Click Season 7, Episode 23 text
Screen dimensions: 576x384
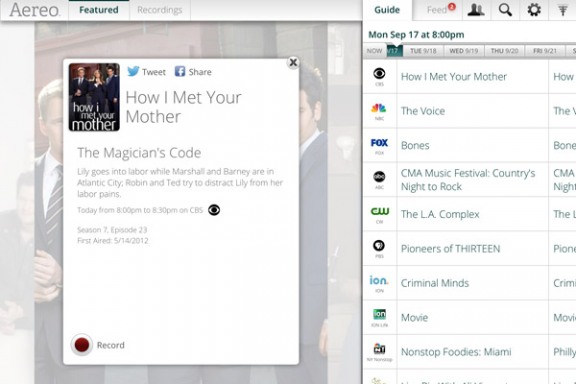click(x=112, y=230)
